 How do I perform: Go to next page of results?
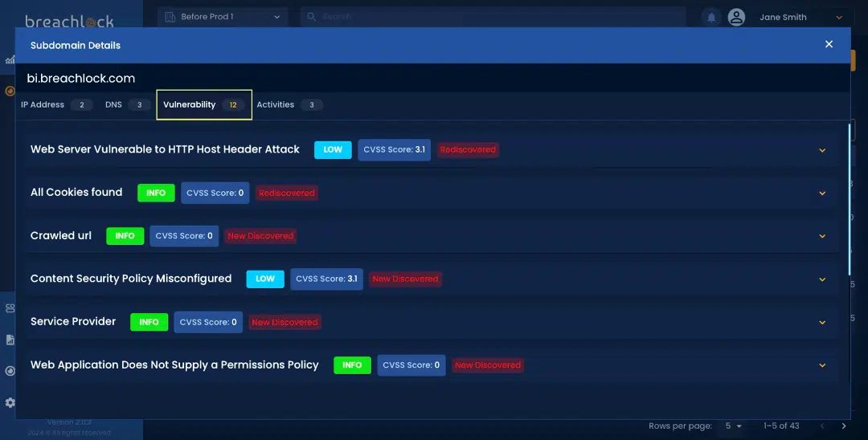(x=844, y=426)
